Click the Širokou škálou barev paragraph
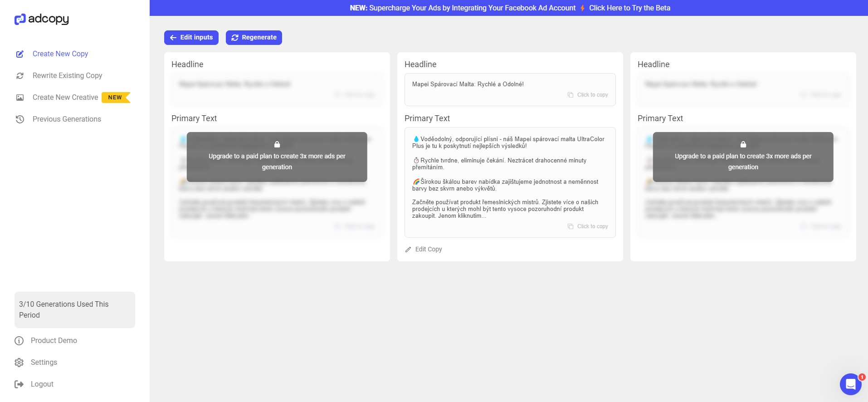Image resolution: width=868 pixels, height=402 pixels. click(x=505, y=185)
